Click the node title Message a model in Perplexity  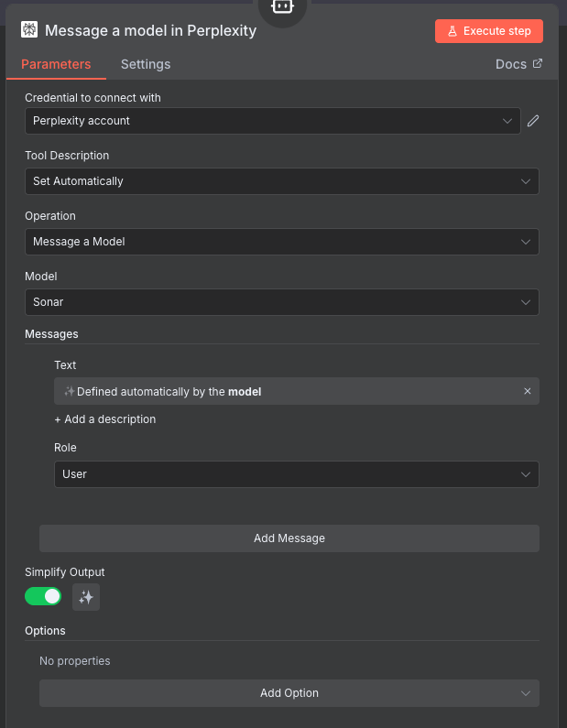point(150,30)
